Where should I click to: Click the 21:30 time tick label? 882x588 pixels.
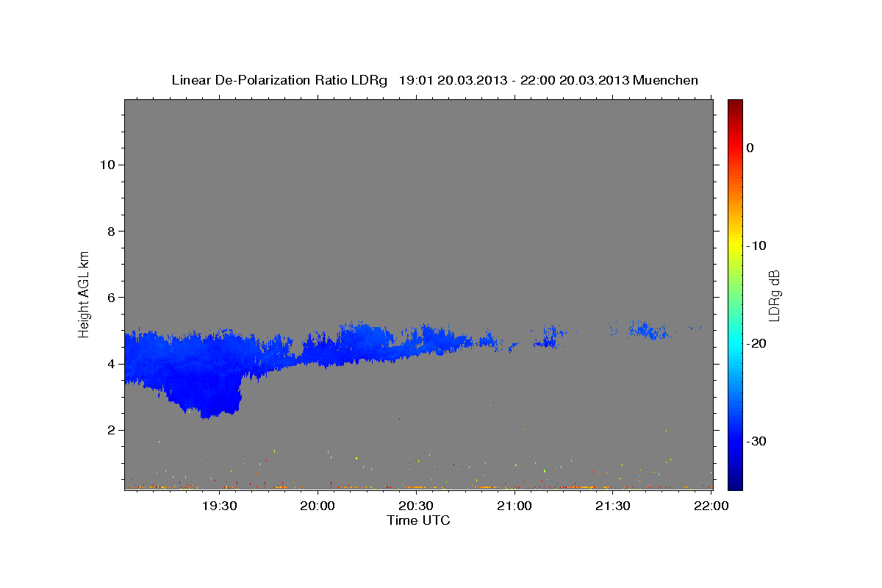pos(612,506)
